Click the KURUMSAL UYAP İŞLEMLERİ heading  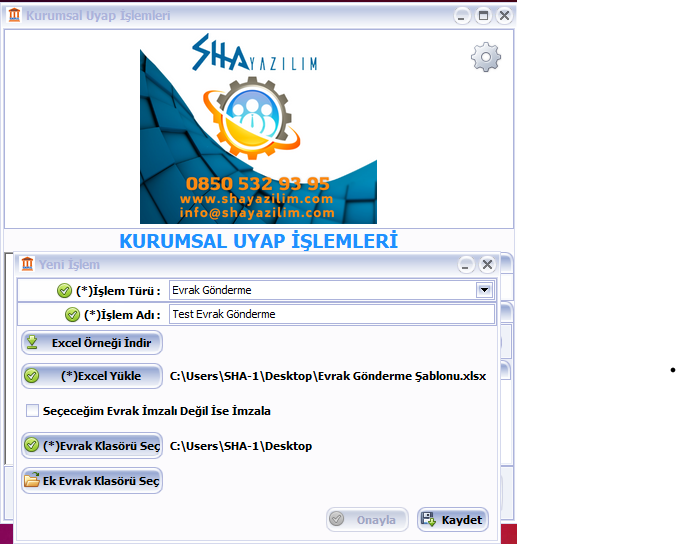pos(258,241)
